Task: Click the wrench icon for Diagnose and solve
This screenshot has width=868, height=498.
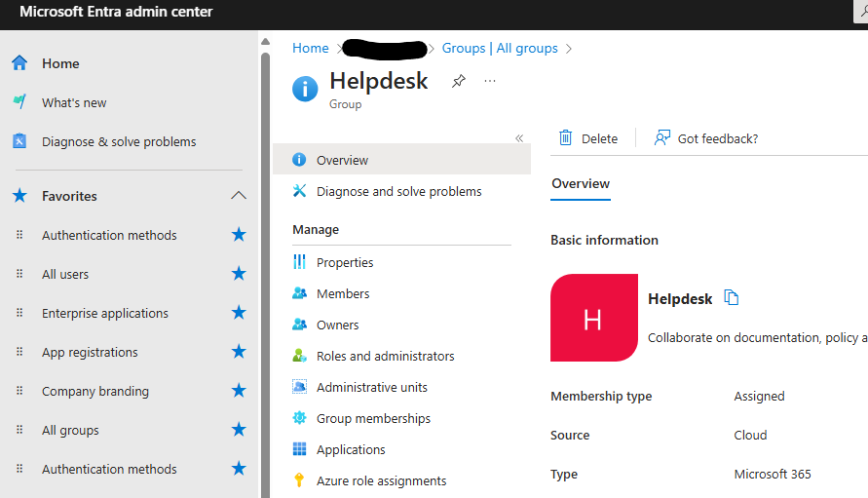Action: pos(299,191)
